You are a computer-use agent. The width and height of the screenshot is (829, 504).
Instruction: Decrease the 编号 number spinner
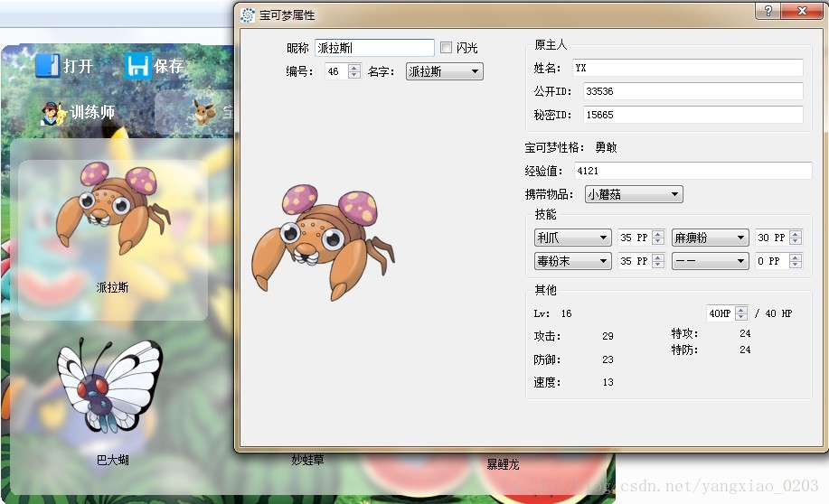pyautogui.click(x=354, y=75)
